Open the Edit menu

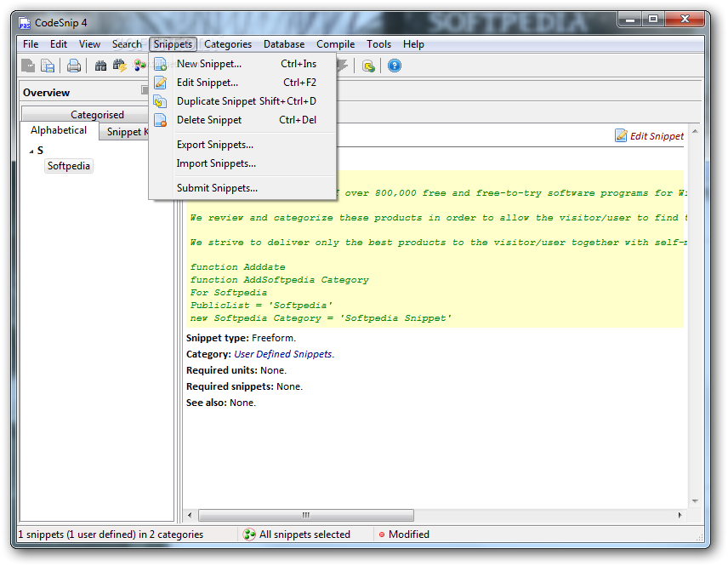[x=59, y=44]
